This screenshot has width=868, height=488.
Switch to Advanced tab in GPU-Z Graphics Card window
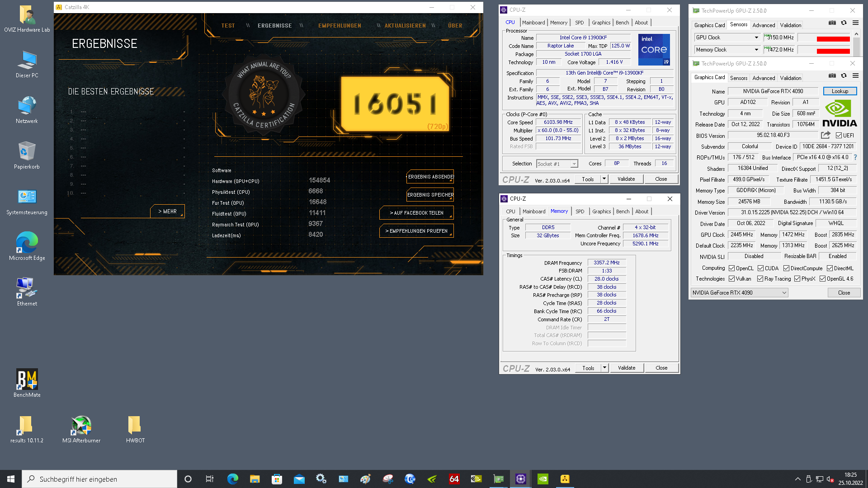point(764,78)
